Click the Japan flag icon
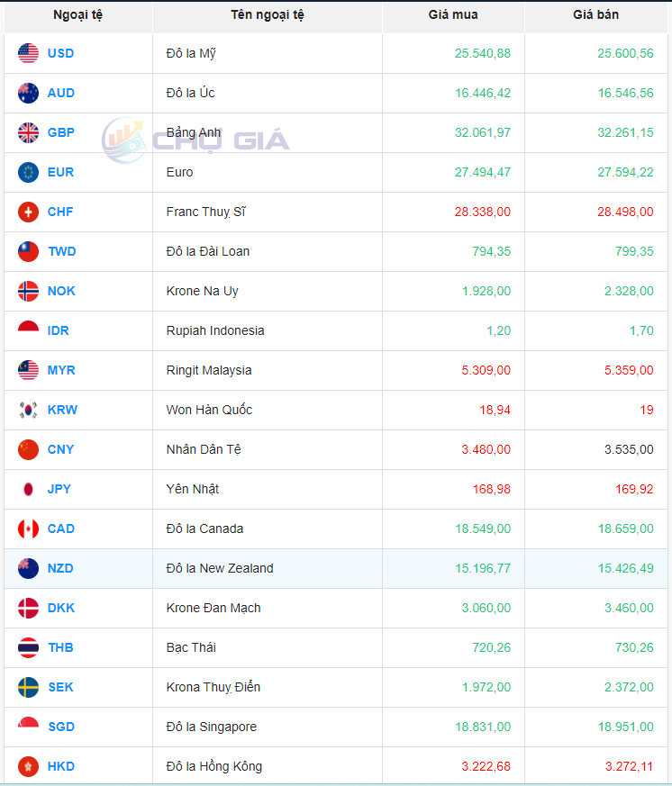The image size is (672, 786). [x=28, y=489]
